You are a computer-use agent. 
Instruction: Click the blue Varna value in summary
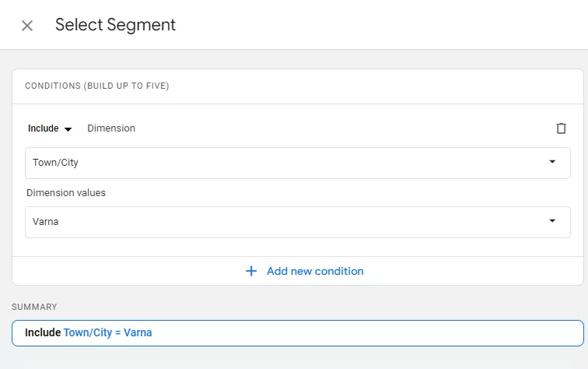[x=138, y=332]
